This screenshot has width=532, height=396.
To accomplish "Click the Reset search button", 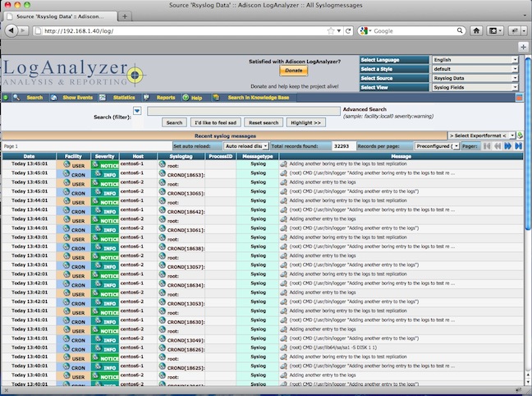I will 264,122.
